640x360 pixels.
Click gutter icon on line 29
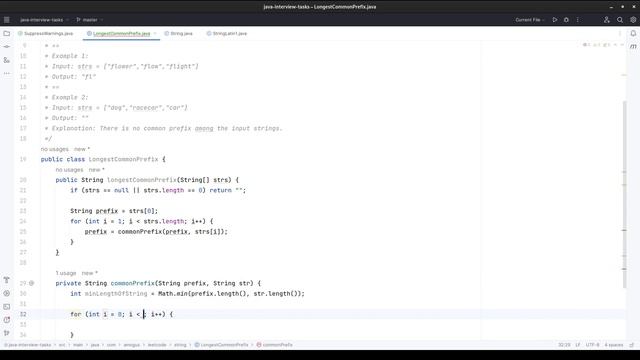pos(31,283)
